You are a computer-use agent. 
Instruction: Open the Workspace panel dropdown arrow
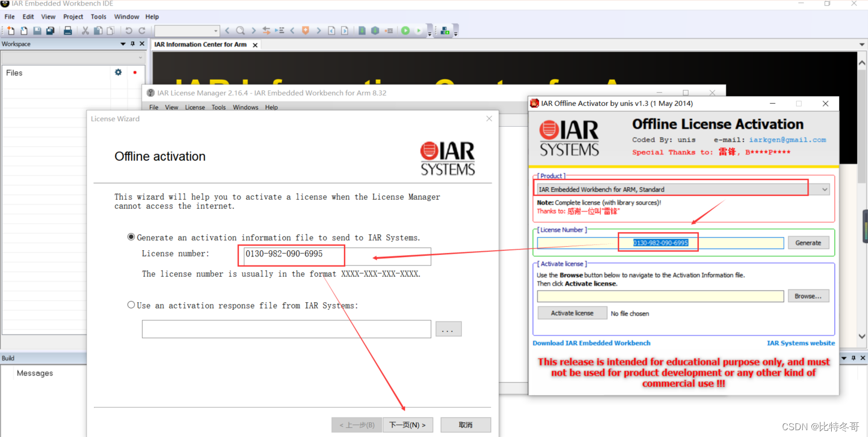pyautogui.click(x=123, y=44)
